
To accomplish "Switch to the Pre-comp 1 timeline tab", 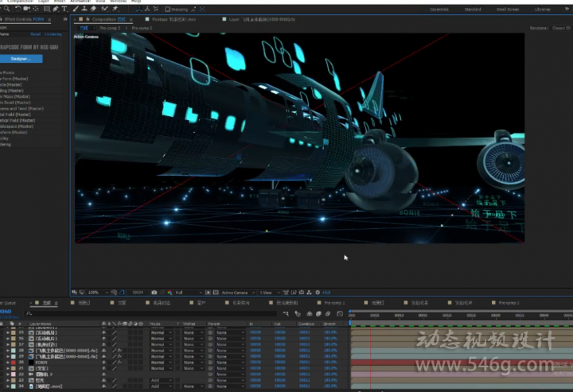I will click(334, 303).
